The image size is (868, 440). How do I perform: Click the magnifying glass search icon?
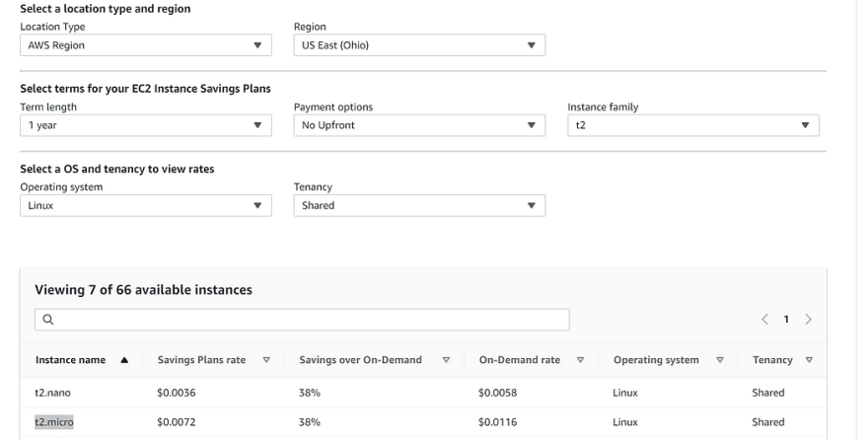pos(48,320)
